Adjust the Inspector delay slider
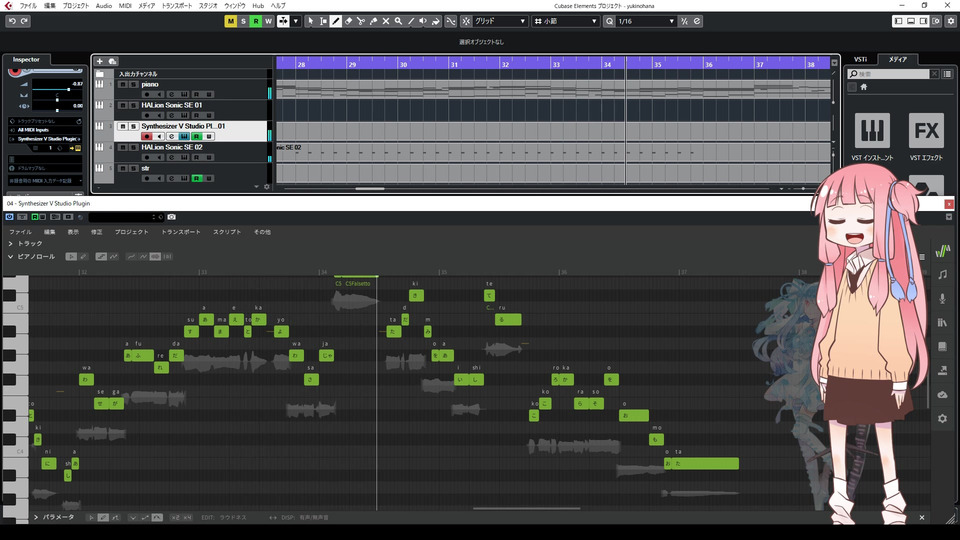The width and height of the screenshot is (960, 540). (x=57, y=110)
